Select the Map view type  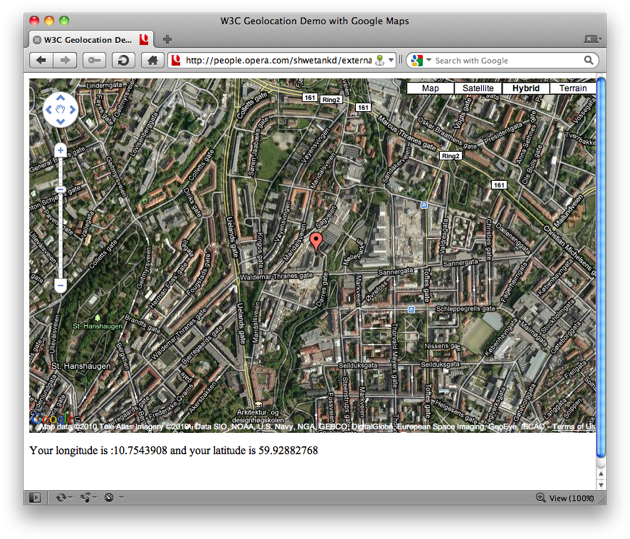point(430,88)
